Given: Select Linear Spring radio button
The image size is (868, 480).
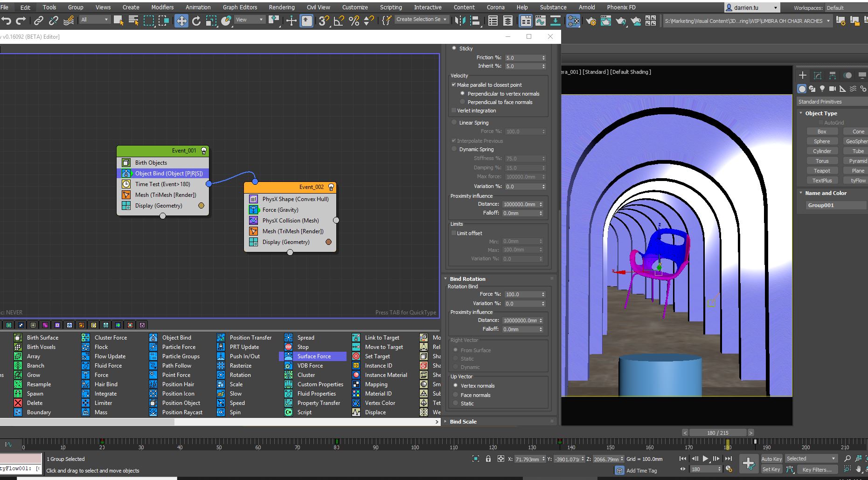Looking at the screenshot, I should (x=454, y=123).
